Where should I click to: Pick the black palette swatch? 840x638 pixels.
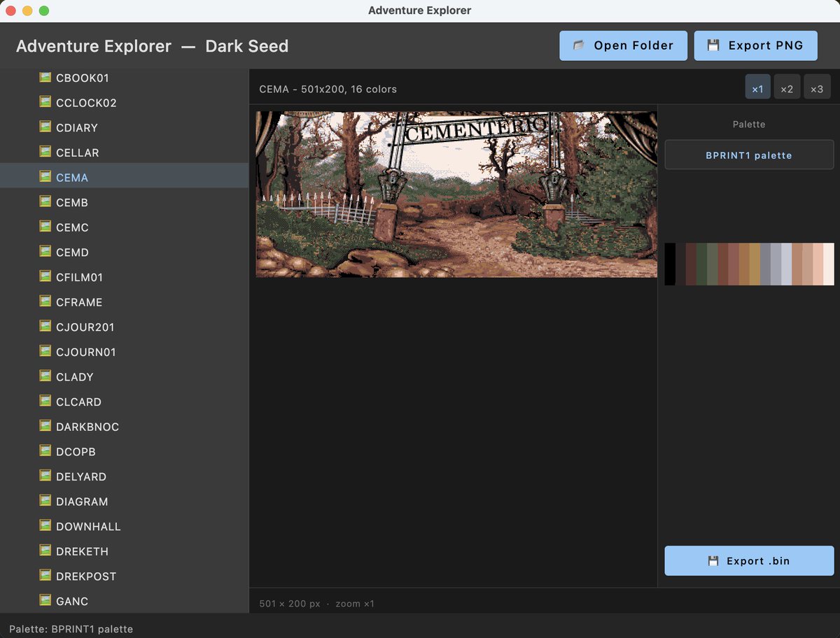(x=670, y=264)
